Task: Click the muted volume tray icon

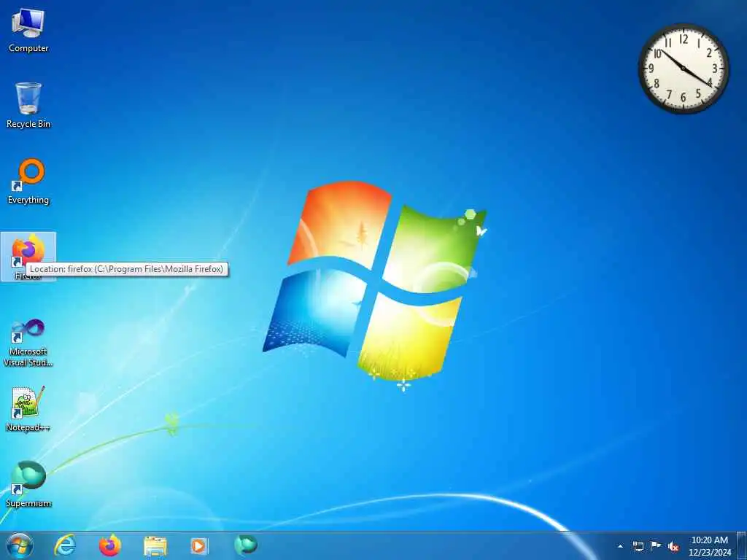Action: [673, 546]
